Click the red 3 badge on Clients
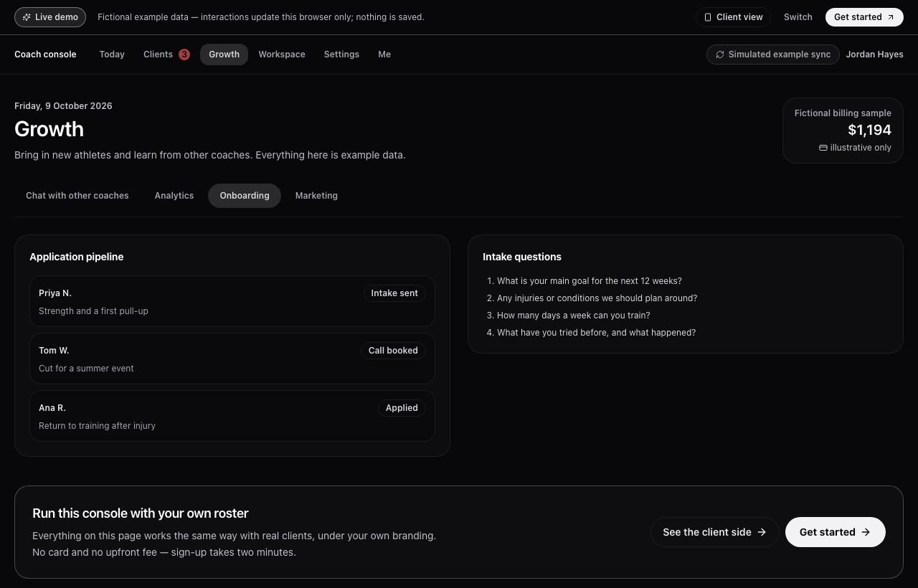Screen dimensions: 918x588 point(184,54)
